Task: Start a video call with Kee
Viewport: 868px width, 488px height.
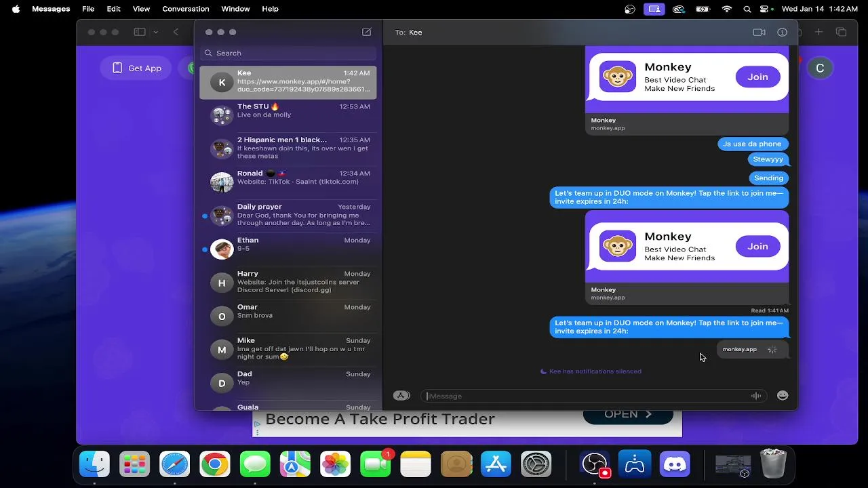Action: pos(759,32)
